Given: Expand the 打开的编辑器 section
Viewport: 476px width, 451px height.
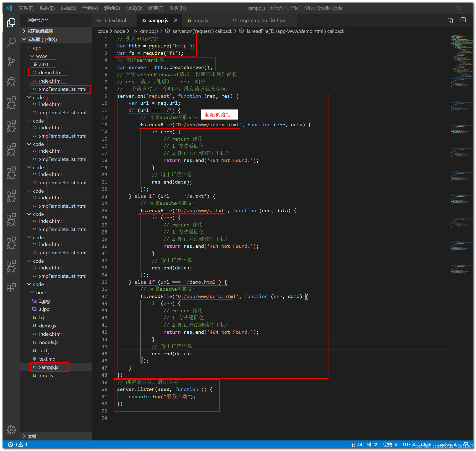Looking at the screenshot, I should 56,31.
